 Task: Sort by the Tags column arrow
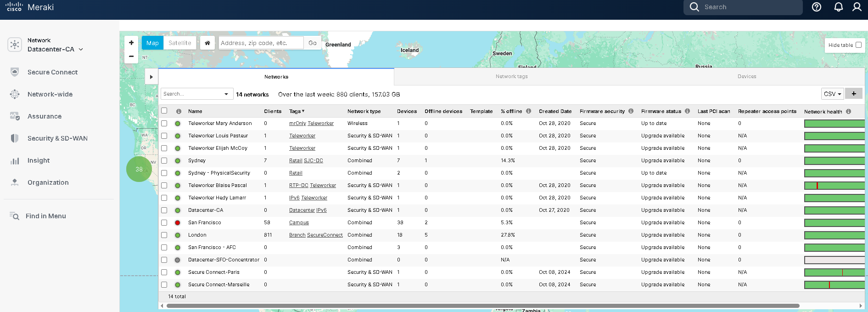[303, 111]
